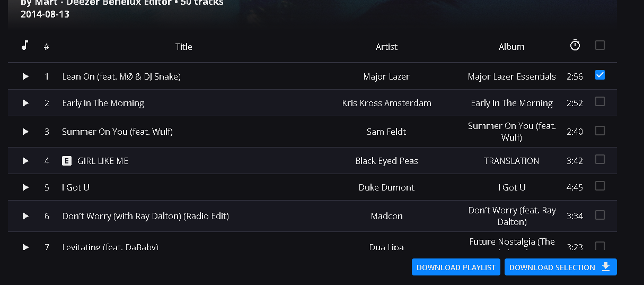Play Don't Worry track preview
Viewport: 644px width, 285px height.
[25, 216]
